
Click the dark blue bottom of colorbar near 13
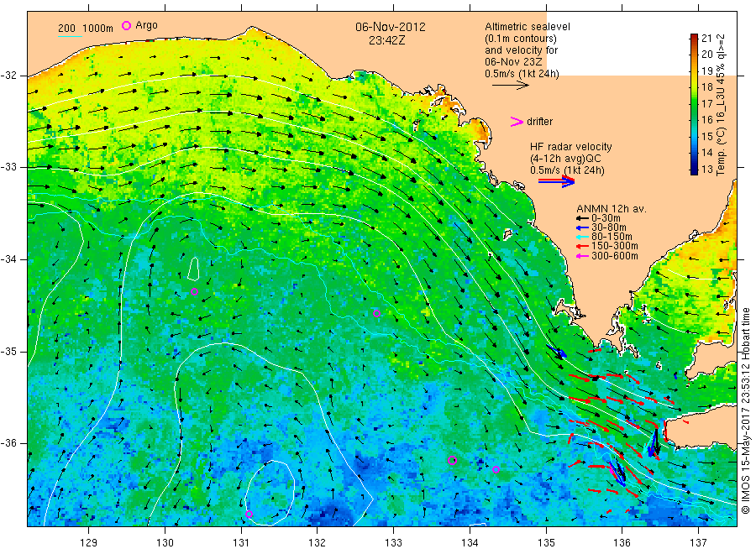694,170
